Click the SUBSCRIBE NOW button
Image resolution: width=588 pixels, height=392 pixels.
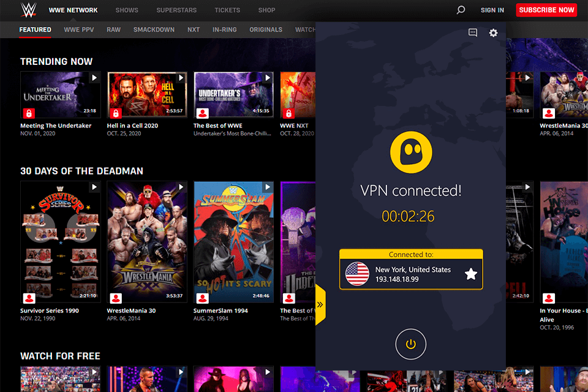point(546,10)
